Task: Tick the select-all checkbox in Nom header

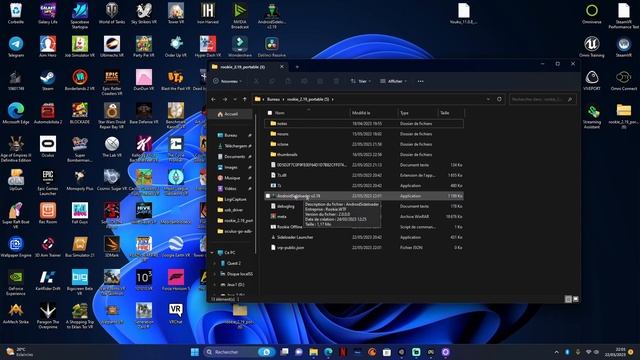Action: coord(269,113)
